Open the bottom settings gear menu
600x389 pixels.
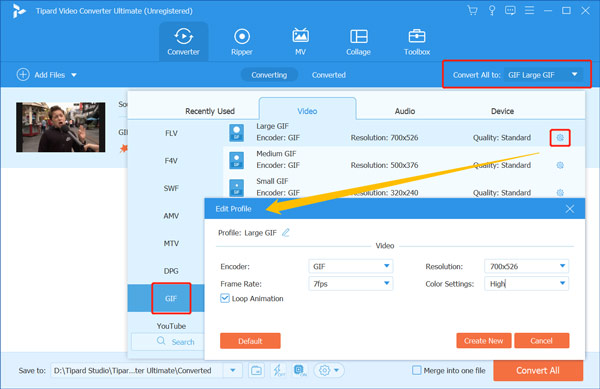(x=329, y=370)
